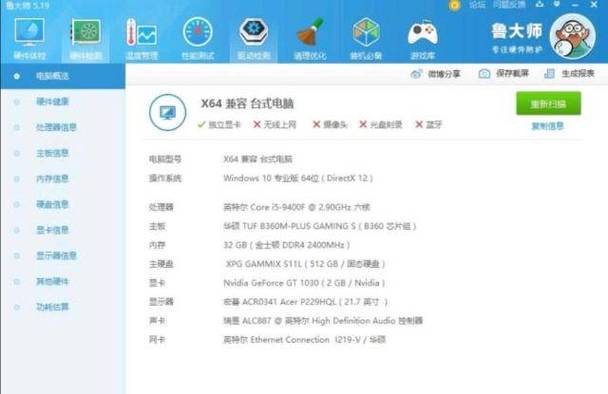
Task: Click the Ethernet Connection I219-V value
Action: coord(304,340)
